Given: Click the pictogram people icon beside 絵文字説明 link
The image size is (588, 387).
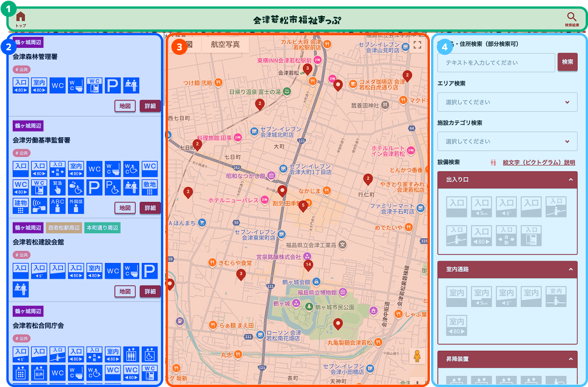Looking at the screenshot, I should tap(493, 163).
